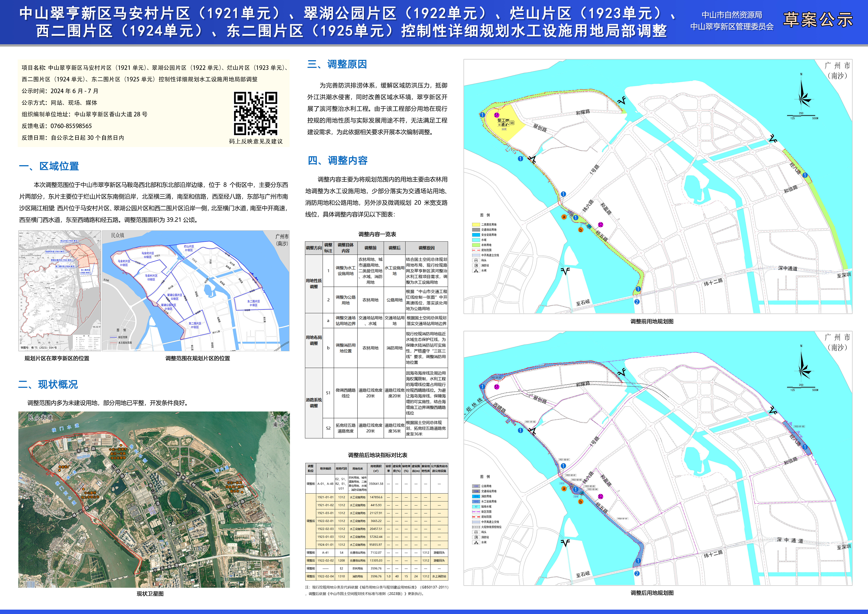Click orange marker 'b' on lower map
The height and width of the screenshot is (614, 868).
581,501
